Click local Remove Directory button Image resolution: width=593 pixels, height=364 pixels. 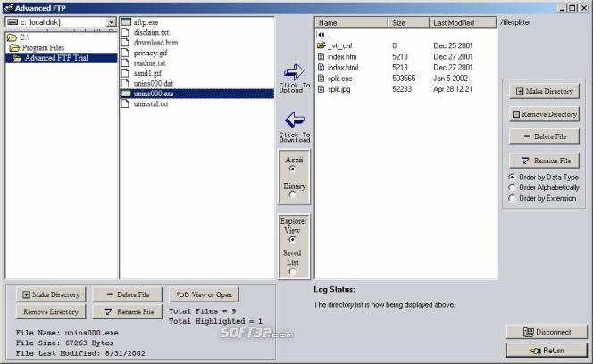[51, 312]
